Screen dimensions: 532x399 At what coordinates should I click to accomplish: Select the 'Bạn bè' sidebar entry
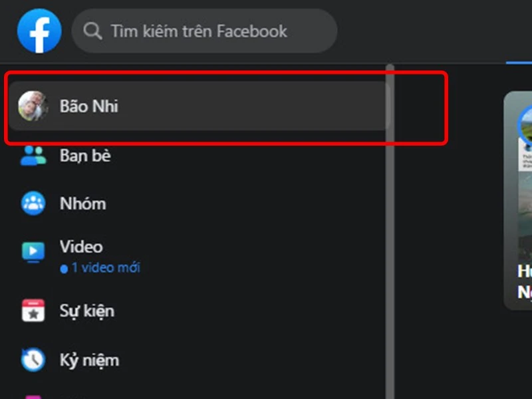[84, 155]
